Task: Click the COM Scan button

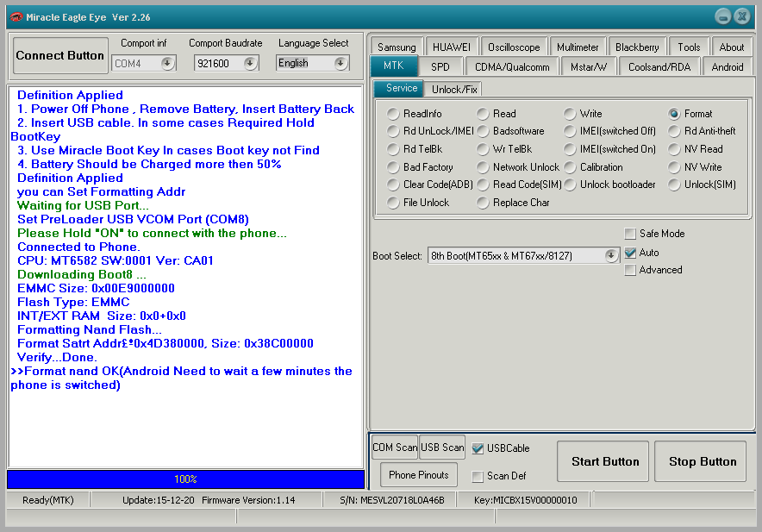Action: point(395,448)
